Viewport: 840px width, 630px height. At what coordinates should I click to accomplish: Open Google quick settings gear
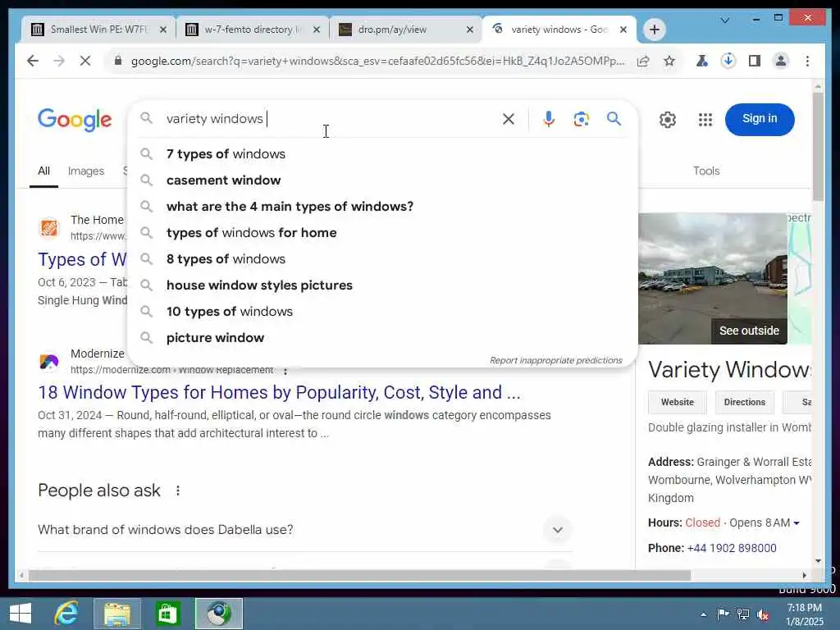click(x=668, y=120)
